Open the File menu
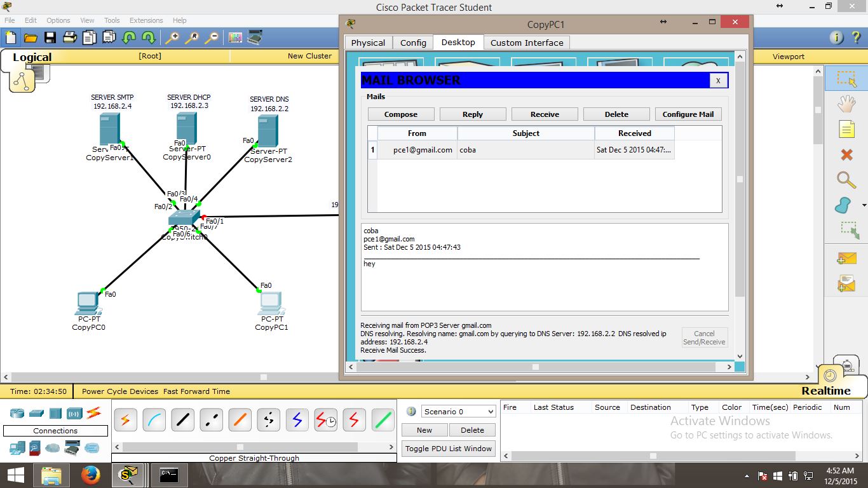 tap(10, 20)
